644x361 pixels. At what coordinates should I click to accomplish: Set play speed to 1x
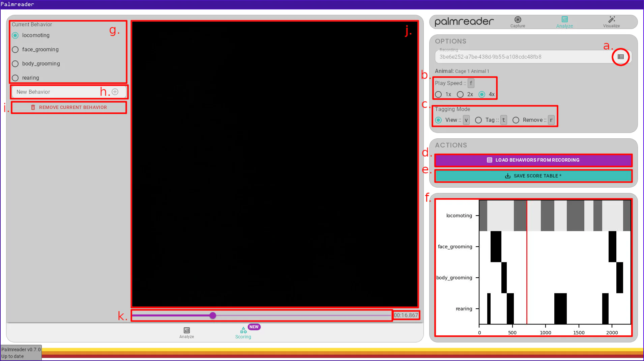(438, 94)
